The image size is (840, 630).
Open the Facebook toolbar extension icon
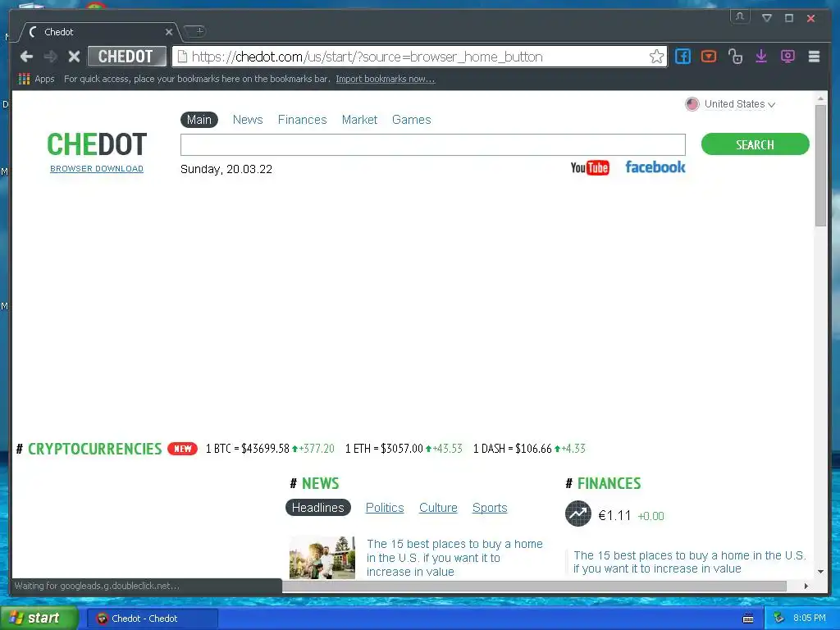[x=682, y=57]
